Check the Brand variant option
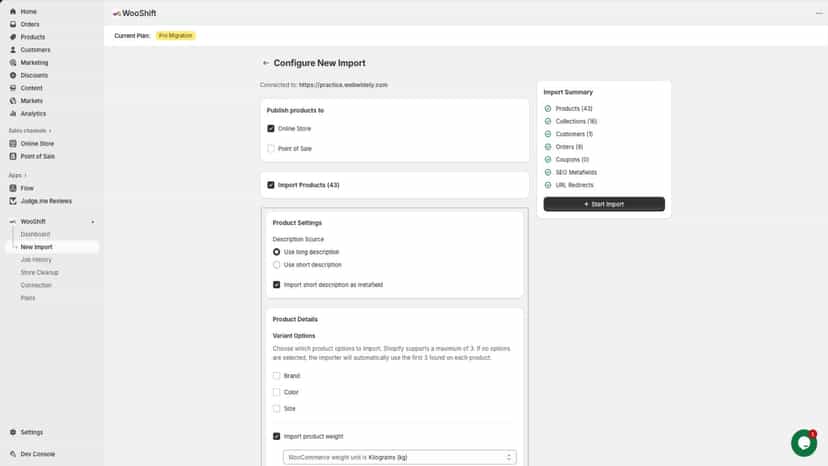This screenshot has height=466, width=828. tap(276, 376)
